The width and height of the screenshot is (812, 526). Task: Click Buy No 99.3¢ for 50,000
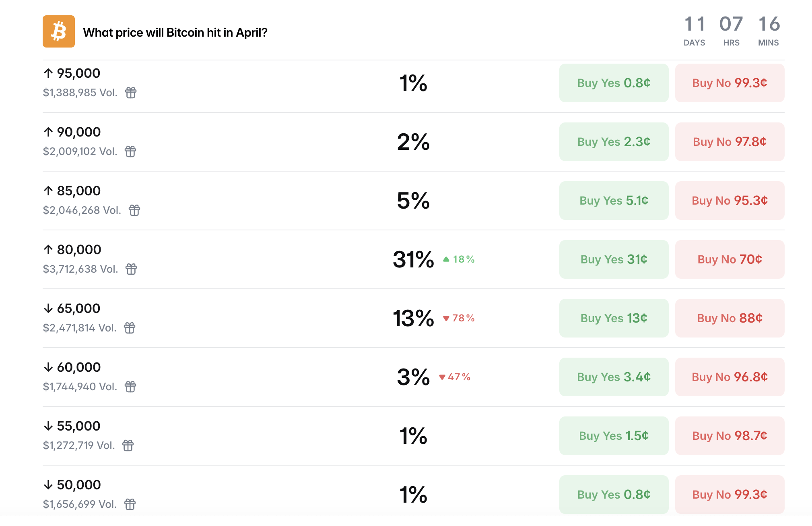click(x=729, y=495)
